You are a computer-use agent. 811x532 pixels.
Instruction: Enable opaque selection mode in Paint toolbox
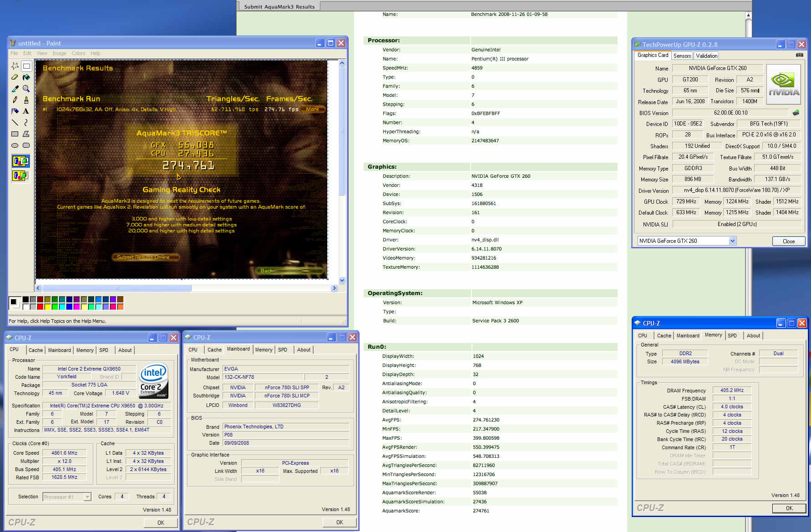(20, 161)
